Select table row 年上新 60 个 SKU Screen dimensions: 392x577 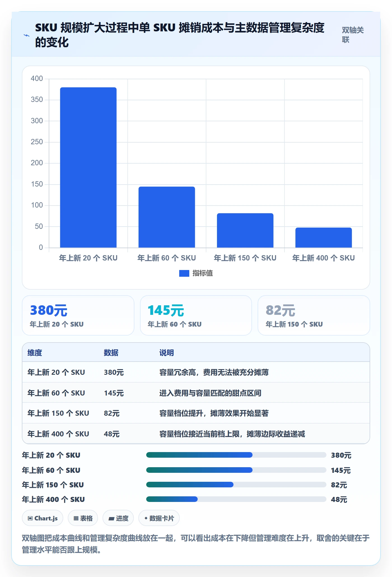click(x=196, y=393)
